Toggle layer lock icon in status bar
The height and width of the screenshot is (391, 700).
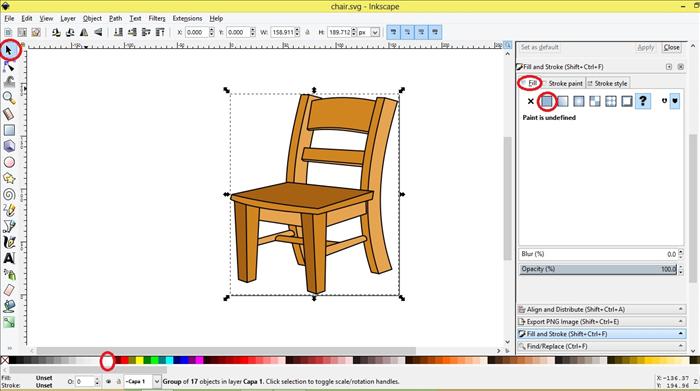coord(118,382)
